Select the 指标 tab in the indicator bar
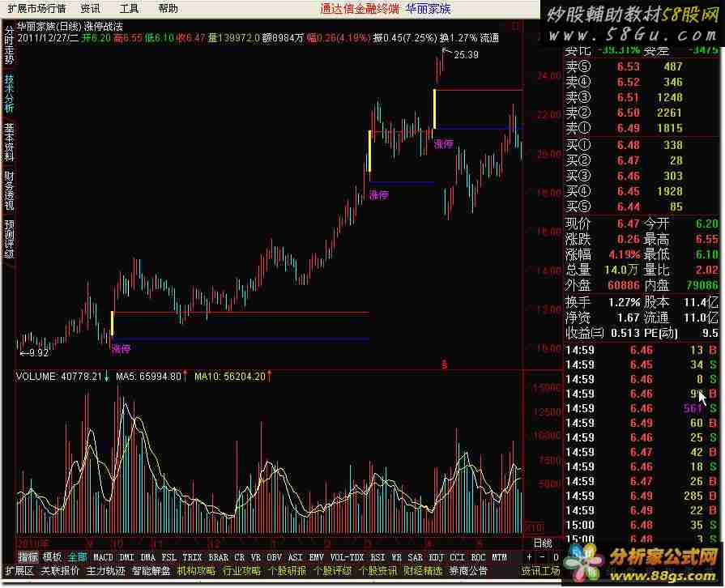The height and width of the screenshot is (588, 725). click(x=28, y=557)
